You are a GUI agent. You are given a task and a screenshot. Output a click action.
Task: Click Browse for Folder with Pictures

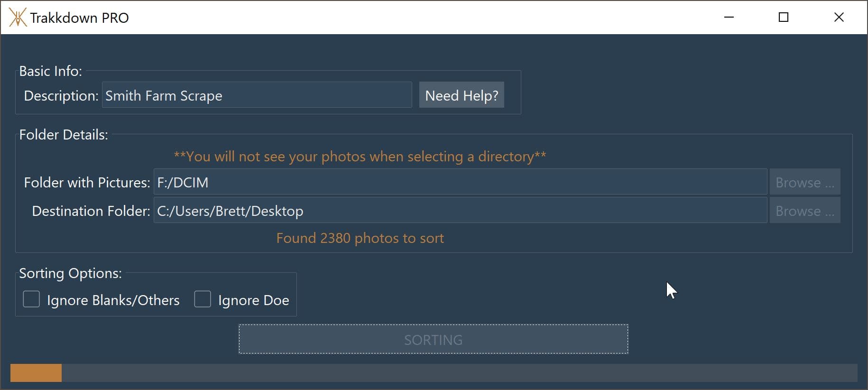(805, 182)
